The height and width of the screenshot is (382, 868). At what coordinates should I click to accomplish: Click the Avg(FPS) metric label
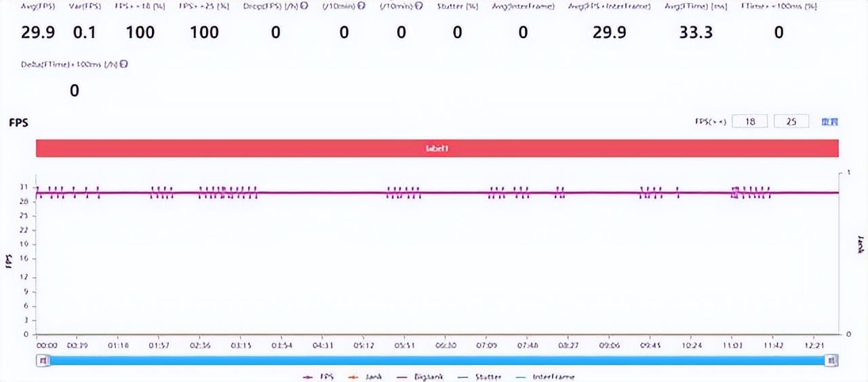[x=38, y=7]
